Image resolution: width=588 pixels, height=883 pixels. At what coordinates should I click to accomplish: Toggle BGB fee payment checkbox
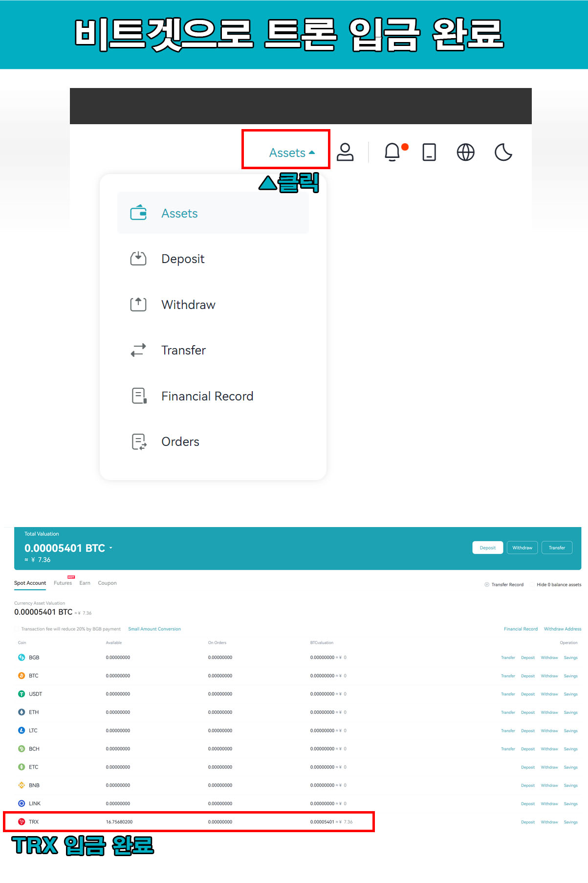click(x=17, y=629)
